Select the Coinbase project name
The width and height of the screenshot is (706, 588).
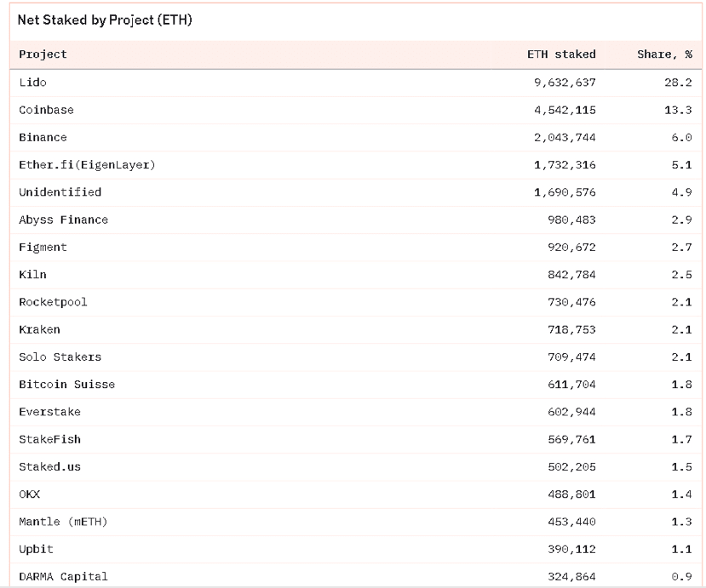point(46,111)
